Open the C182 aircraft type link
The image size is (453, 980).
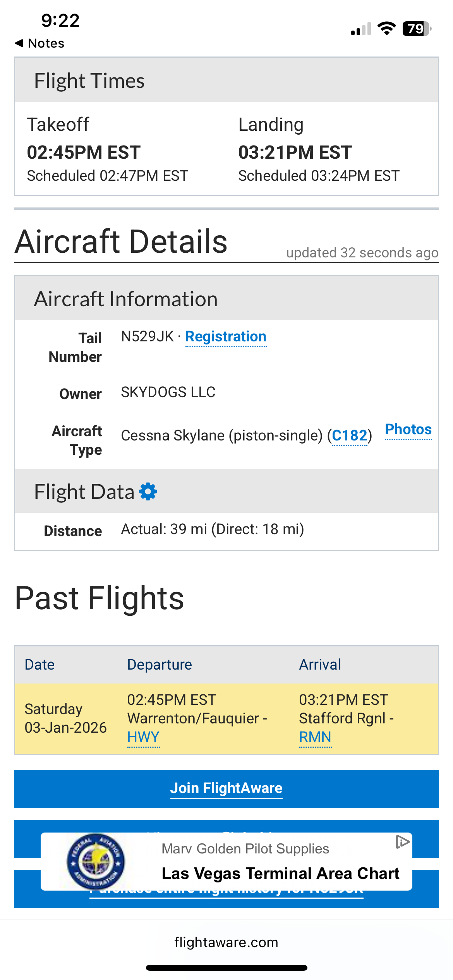[x=350, y=436]
